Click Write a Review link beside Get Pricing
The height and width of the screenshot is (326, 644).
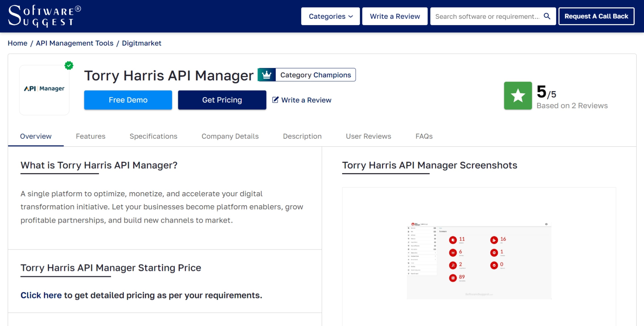[x=306, y=100]
